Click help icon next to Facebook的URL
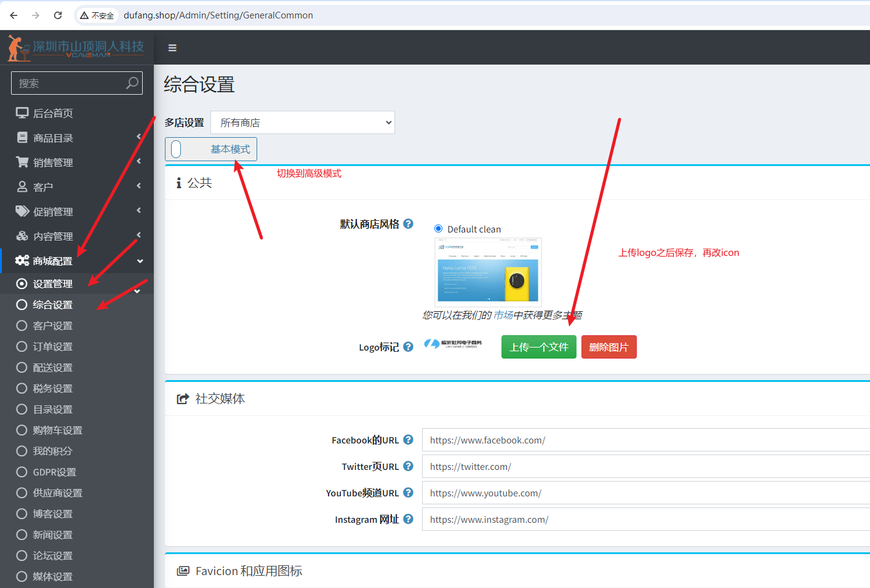870x588 pixels. pos(408,440)
